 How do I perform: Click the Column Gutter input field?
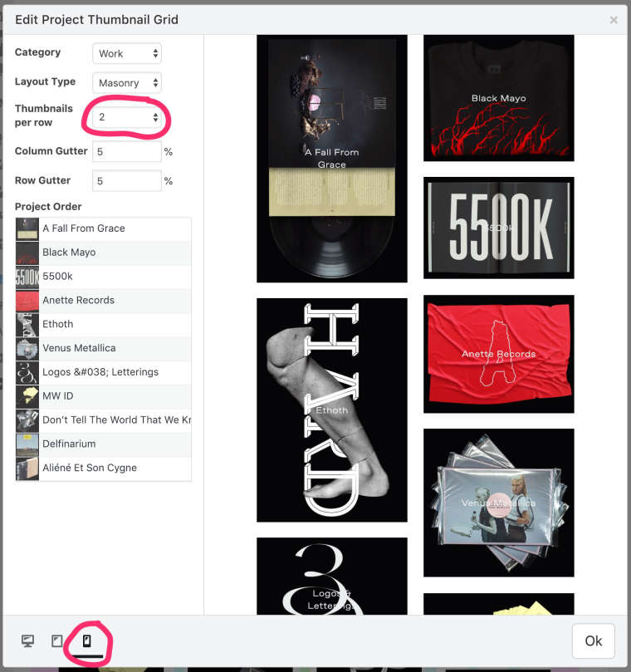(127, 151)
